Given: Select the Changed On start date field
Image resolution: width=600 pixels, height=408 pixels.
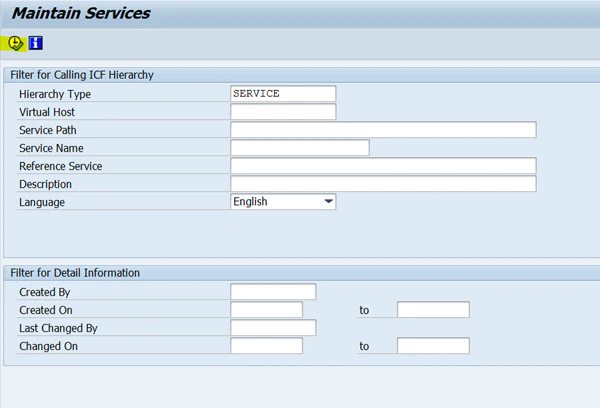Looking at the screenshot, I should pyautogui.click(x=266, y=346).
